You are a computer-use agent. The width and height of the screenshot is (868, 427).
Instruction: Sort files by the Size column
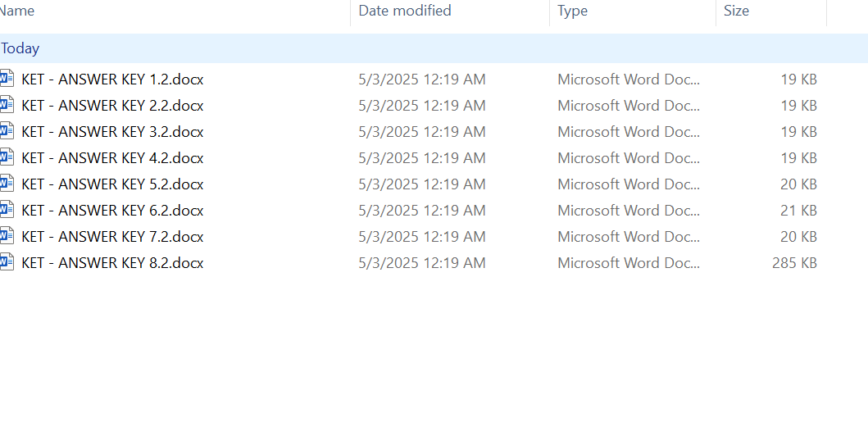pos(736,11)
